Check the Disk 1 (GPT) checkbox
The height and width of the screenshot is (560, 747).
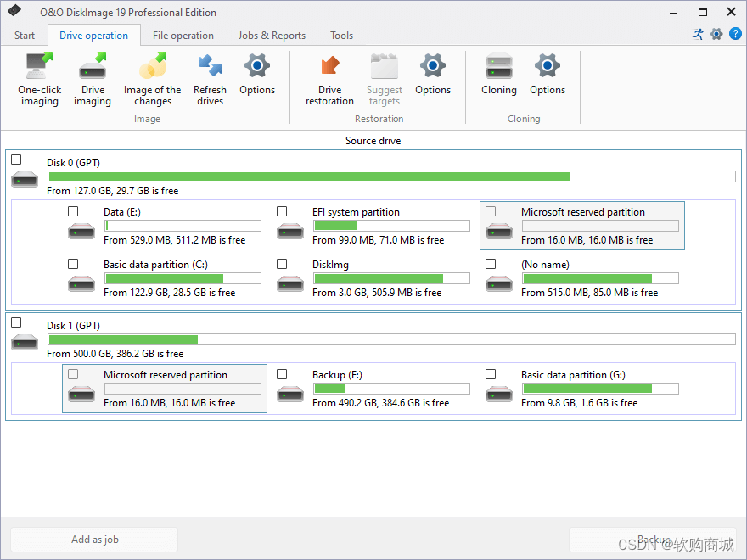[x=16, y=322]
